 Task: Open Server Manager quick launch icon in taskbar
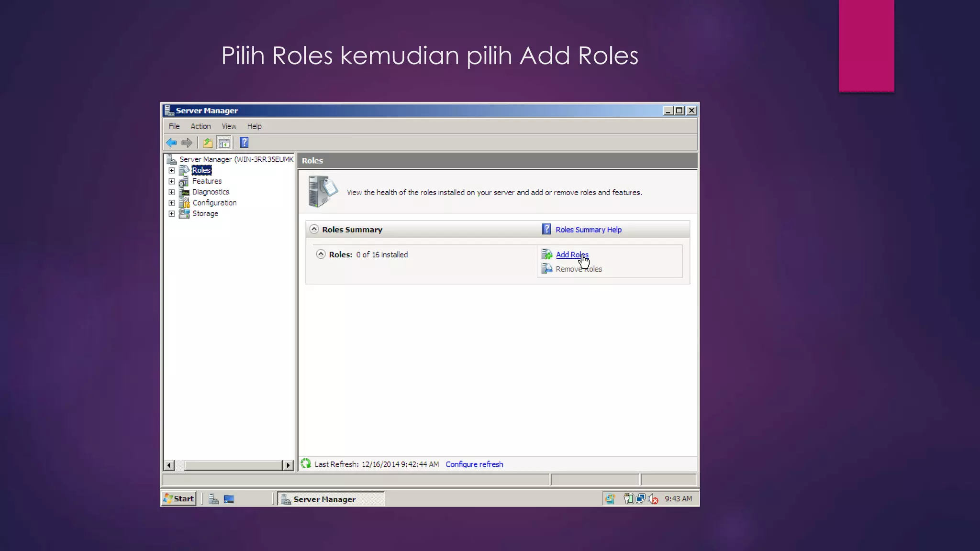pyautogui.click(x=214, y=499)
